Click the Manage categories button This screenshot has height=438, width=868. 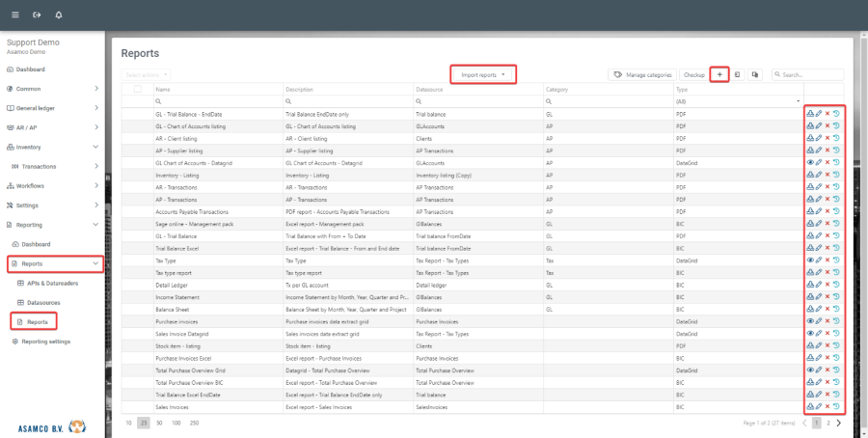pyautogui.click(x=642, y=74)
